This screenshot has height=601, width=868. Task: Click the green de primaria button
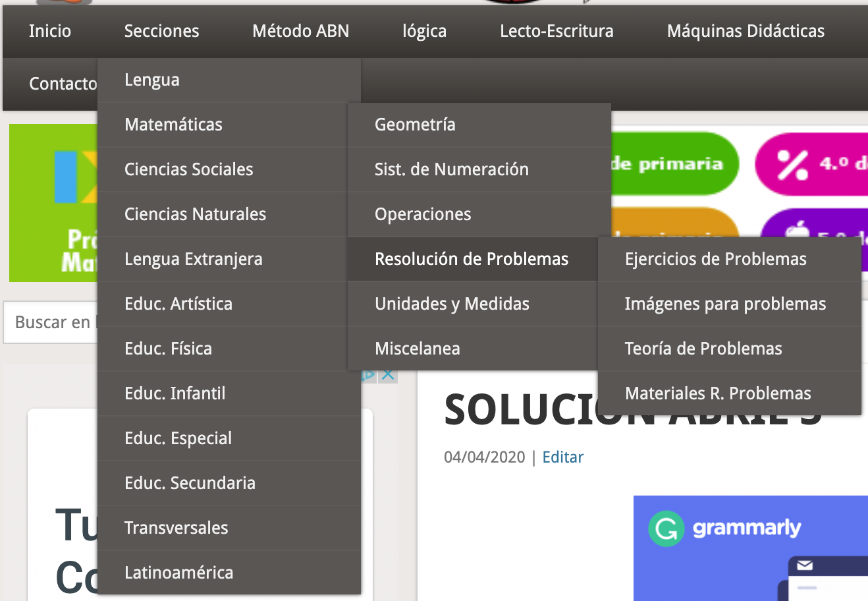[672, 164]
